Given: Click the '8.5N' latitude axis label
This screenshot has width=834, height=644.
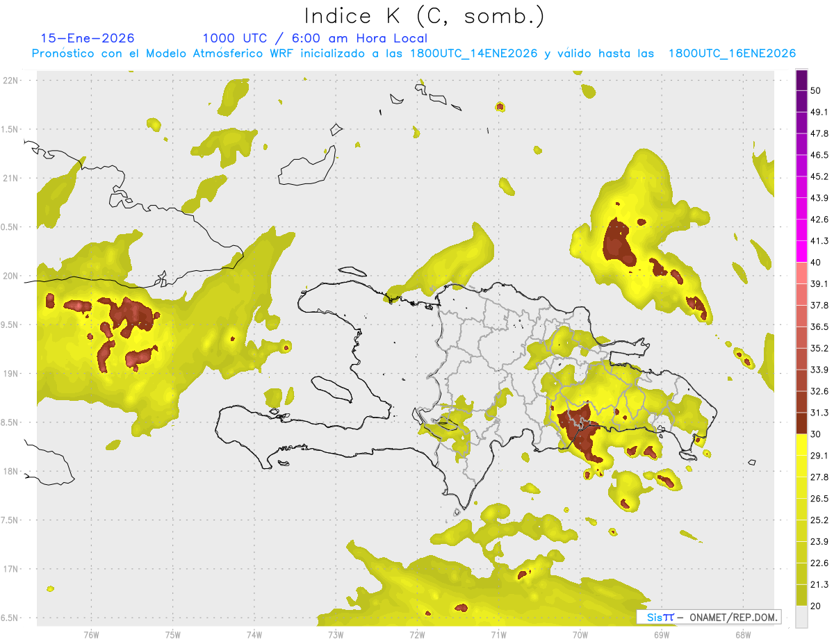Looking at the screenshot, I should [x=10, y=422].
